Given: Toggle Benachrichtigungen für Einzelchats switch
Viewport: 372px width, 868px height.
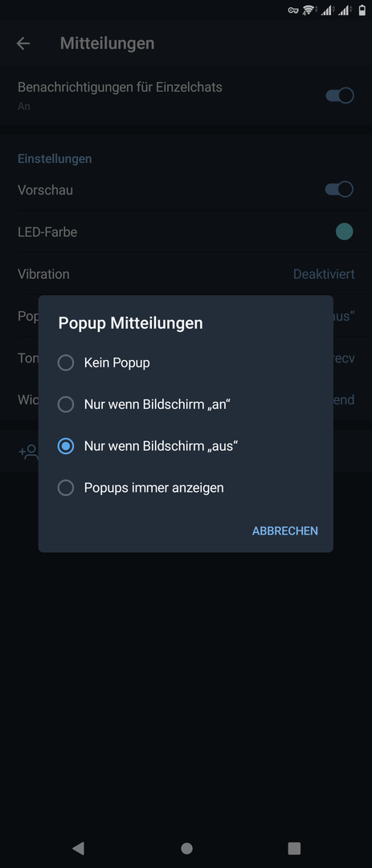Looking at the screenshot, I should pos(339,95).
